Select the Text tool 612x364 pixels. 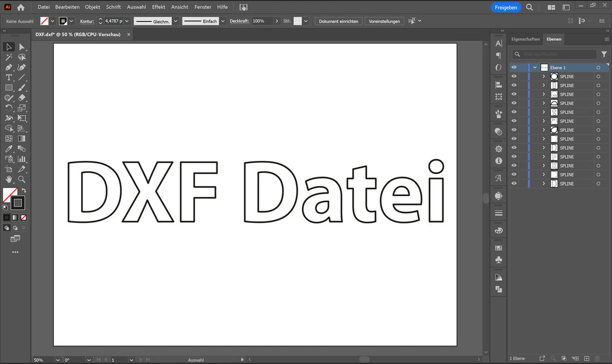(x=8, y=77)
